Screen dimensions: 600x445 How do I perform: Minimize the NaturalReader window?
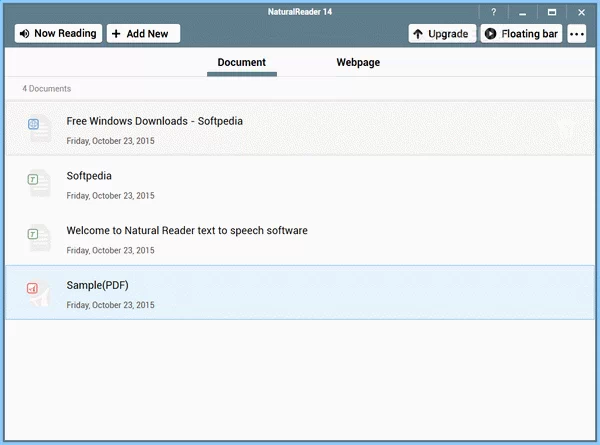point(522,12)
